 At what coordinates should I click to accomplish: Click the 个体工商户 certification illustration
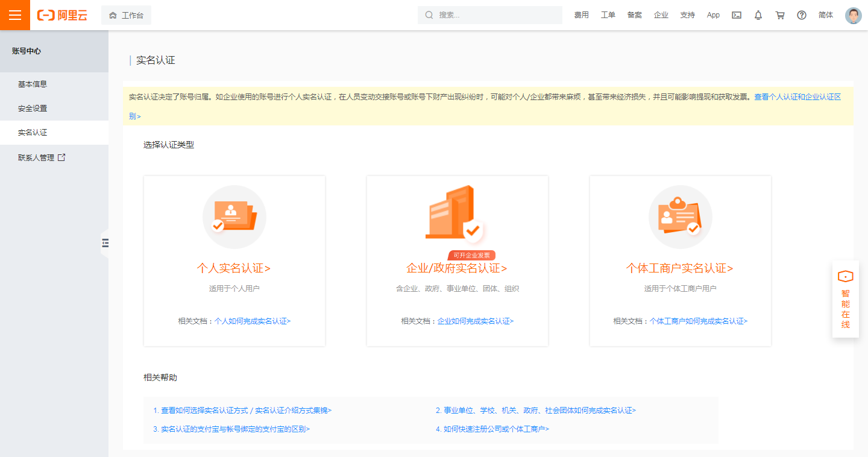click(680, 217)
